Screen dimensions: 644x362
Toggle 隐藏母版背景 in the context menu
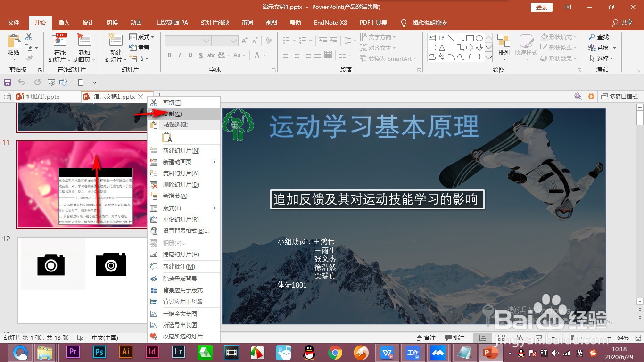184,279
